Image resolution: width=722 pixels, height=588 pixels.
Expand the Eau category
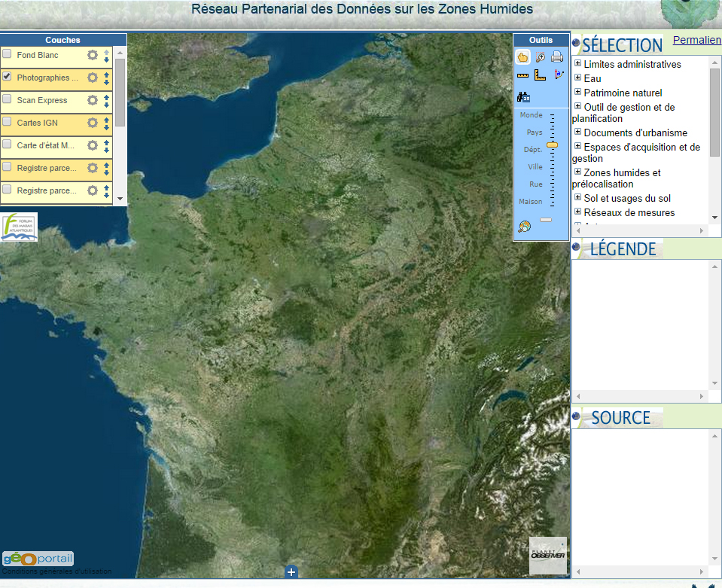[x=578, y=78]
